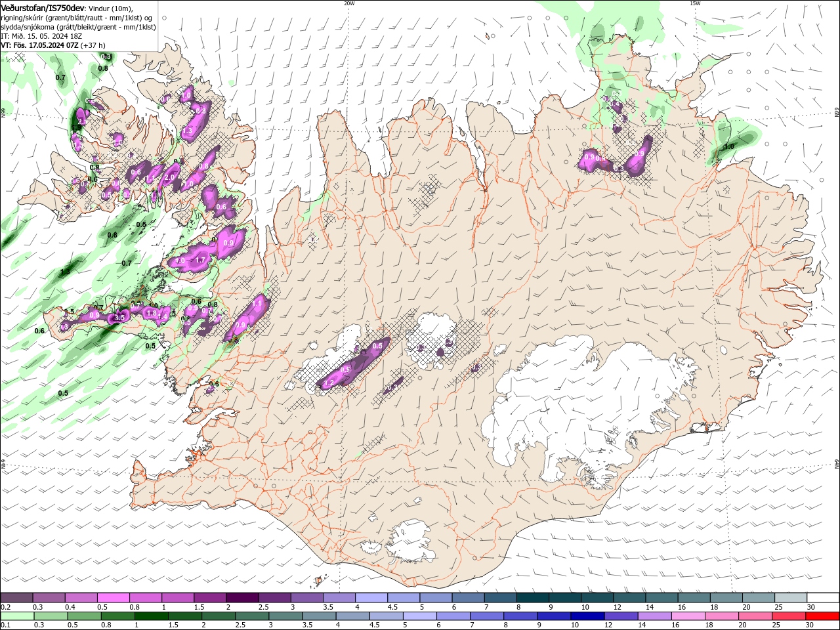Image resolution: width=840 pixels, height=630 pixels.
Task: Click the '(+37 h)' forecast offset text
Action: [x=93, y=45]
